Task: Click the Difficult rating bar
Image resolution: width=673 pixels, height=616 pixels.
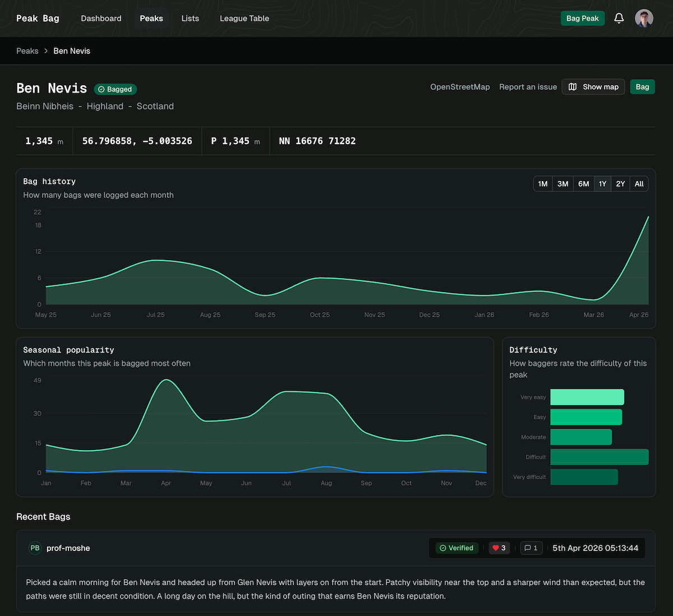Action: tap(599, 457)
